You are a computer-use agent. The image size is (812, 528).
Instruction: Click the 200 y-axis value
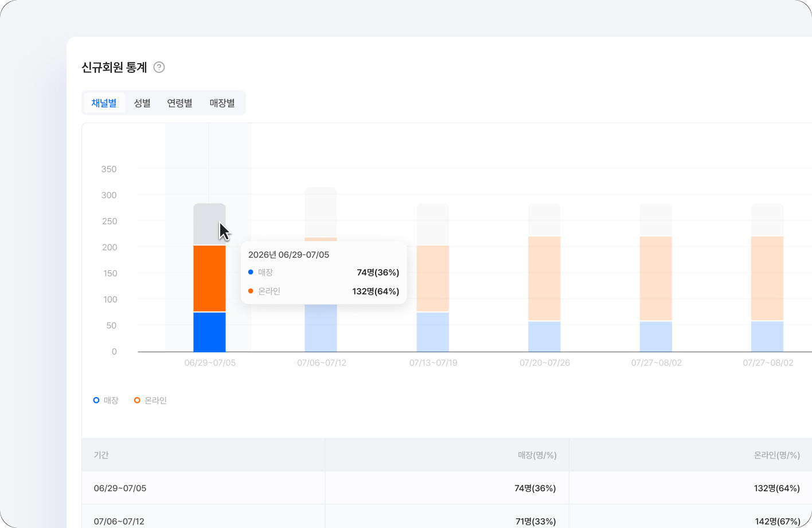[109, 247]
